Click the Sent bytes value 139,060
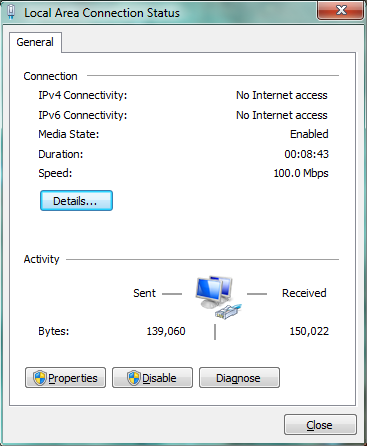This screenshot has height=446, width=367. [166, 331]
